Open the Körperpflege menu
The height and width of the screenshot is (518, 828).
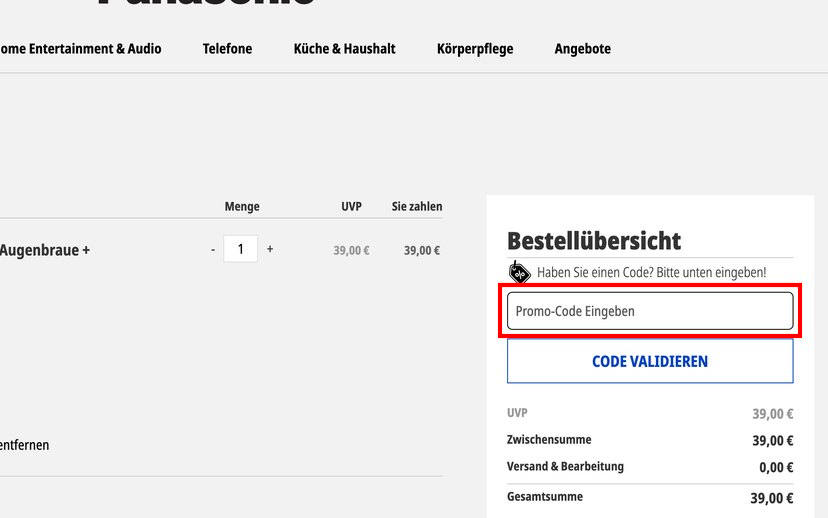475,49
